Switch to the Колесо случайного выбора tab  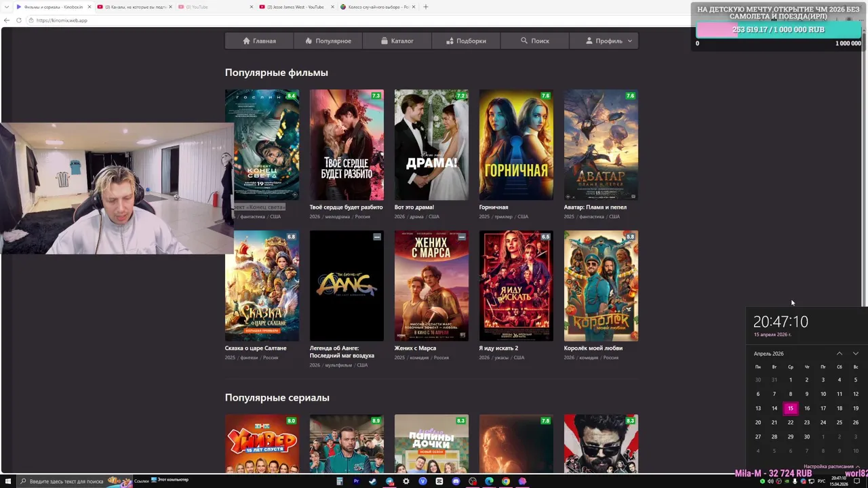378,7
